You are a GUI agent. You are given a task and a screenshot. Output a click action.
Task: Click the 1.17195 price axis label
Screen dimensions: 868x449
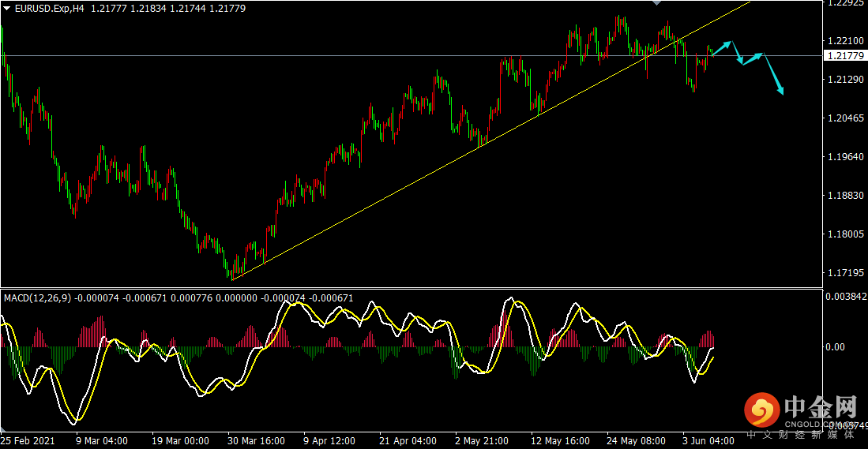(844, 273)
